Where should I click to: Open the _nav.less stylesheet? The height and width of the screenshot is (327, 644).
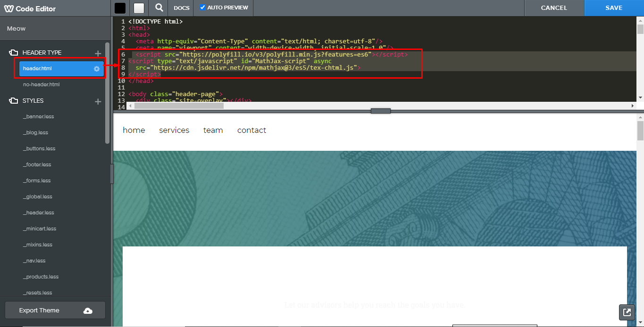[34, 261]
